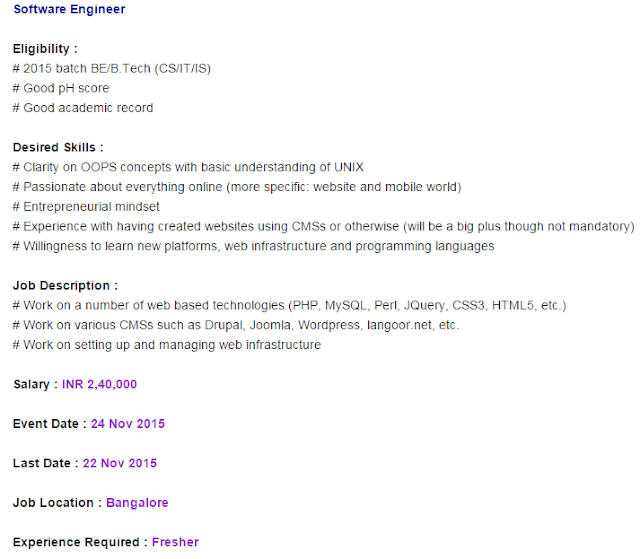This screenshot has width=640, height=559.
Task: Click the Eligibility heading
Action: pos(45,49)
